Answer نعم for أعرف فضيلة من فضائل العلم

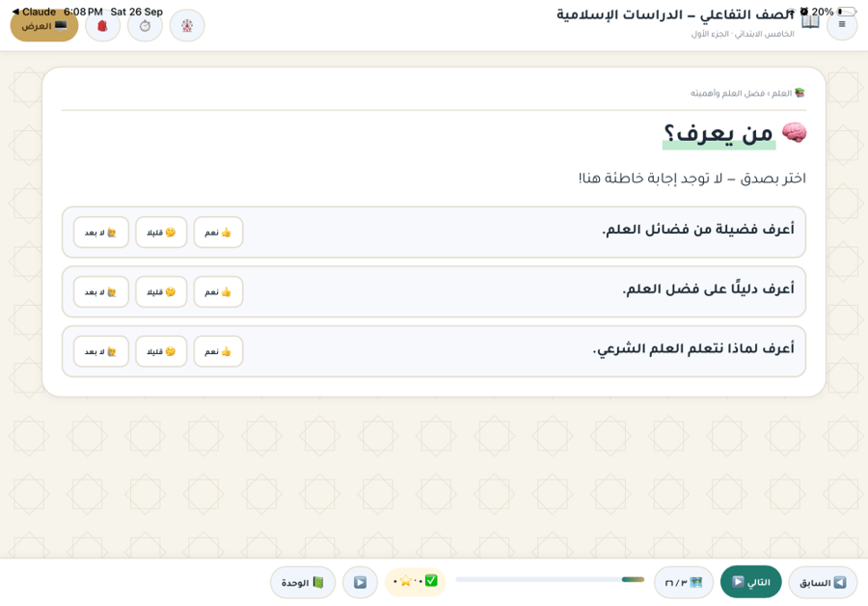[218, 233]
